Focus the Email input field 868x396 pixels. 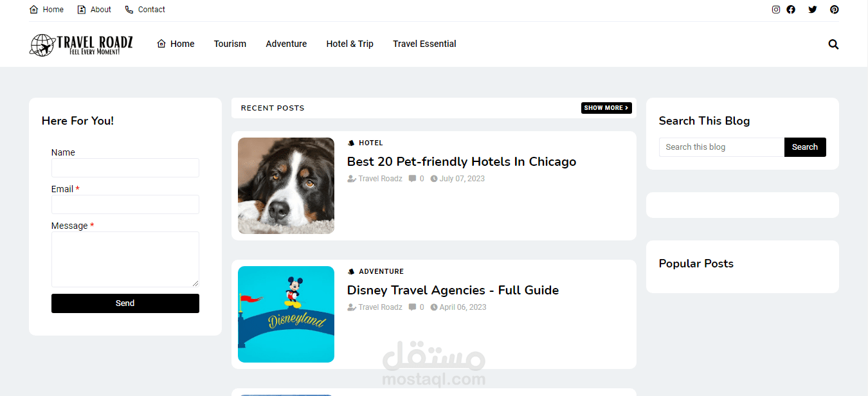pyautogui.click(x=125, y=204)
